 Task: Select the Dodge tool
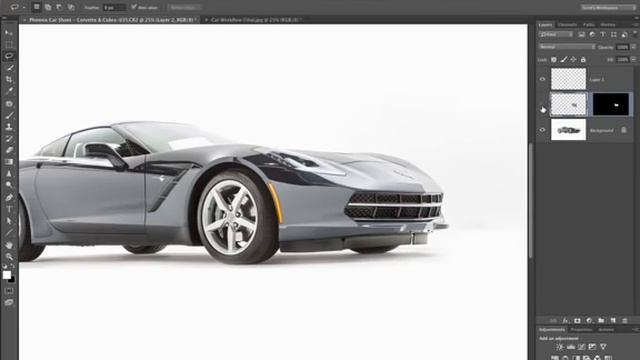click(9, 185)
